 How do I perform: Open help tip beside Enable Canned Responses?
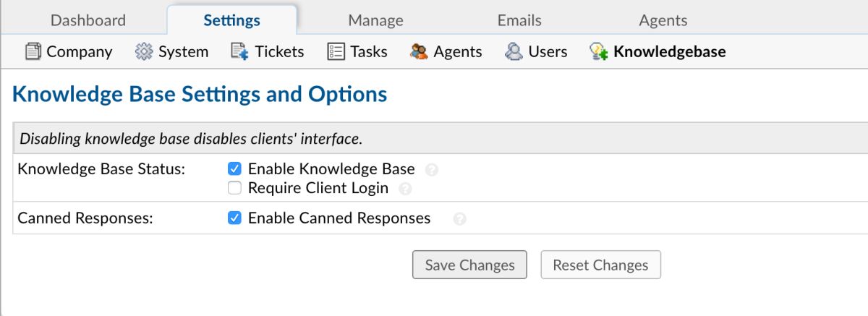tap(459, 218)
